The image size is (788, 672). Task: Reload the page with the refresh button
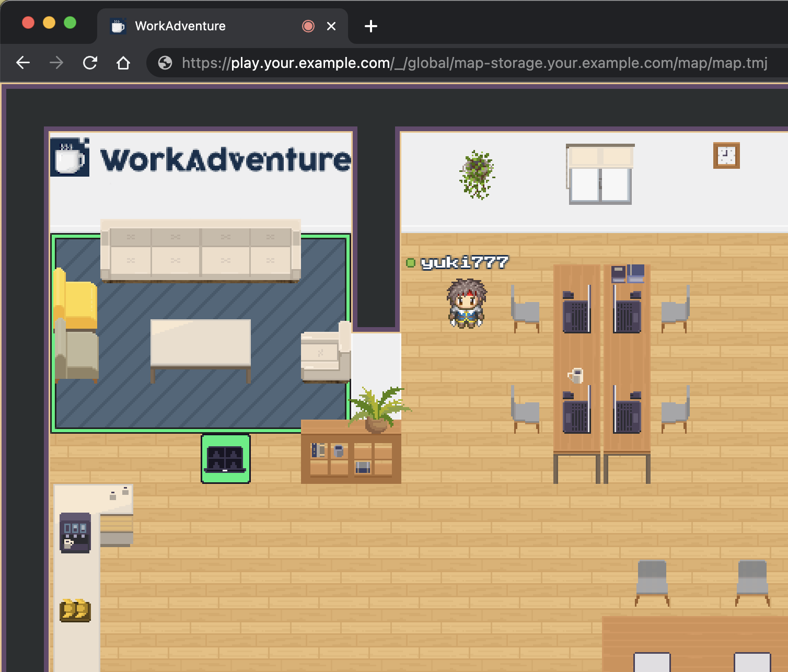coord(90,63)
